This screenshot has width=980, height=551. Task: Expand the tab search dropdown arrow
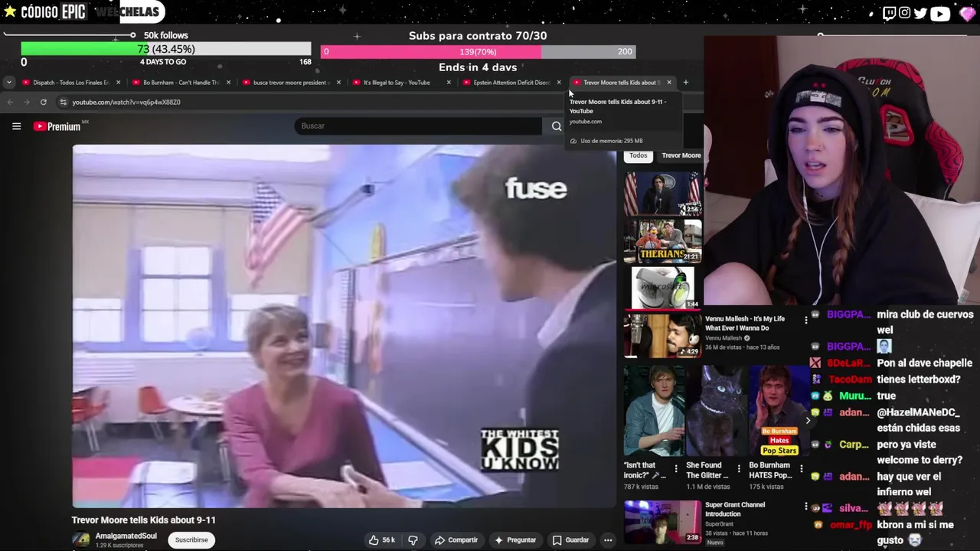[8, 82]
